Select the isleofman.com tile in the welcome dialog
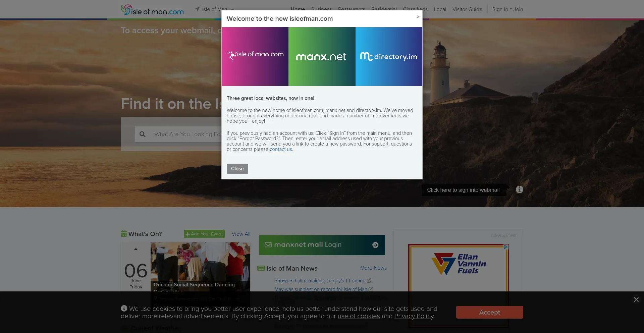644x333 pixels. [255, 56]
